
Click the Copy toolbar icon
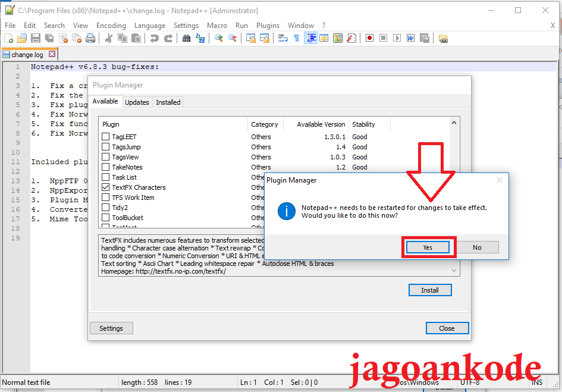123,38
